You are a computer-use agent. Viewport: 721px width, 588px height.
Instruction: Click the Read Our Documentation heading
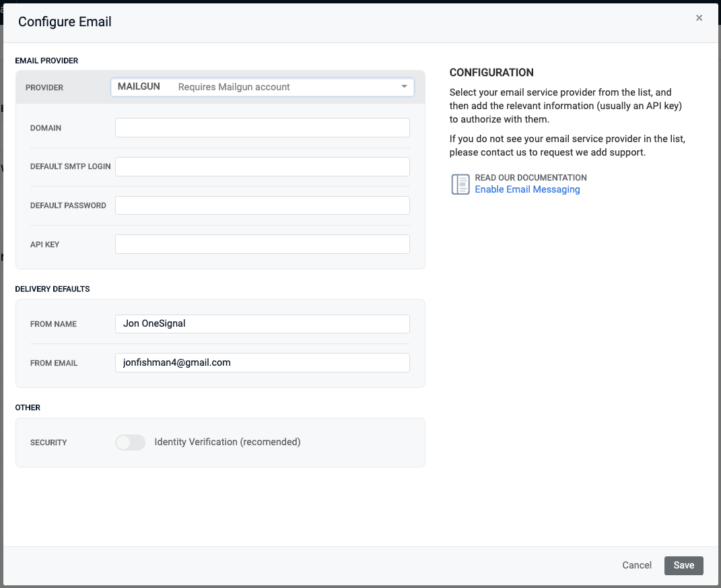(530, 178)
